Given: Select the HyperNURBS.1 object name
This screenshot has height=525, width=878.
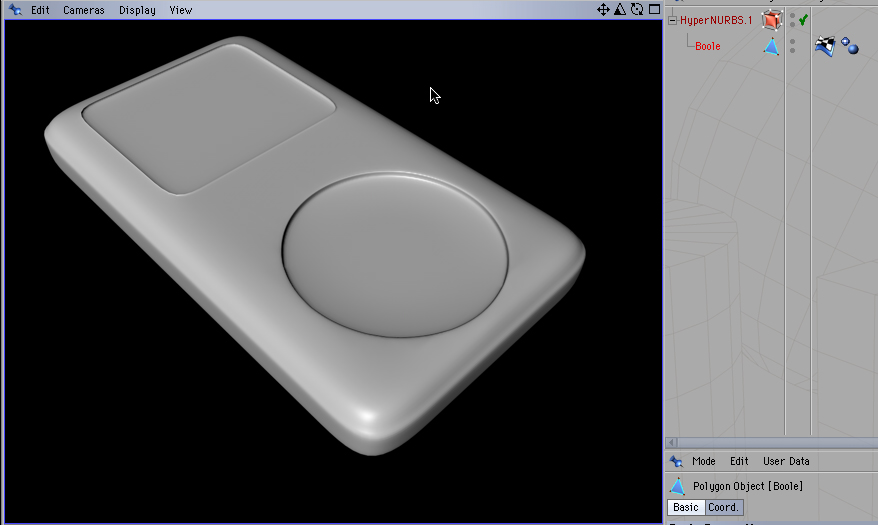Looking at the screenshot, I should [x=716, y=20].
